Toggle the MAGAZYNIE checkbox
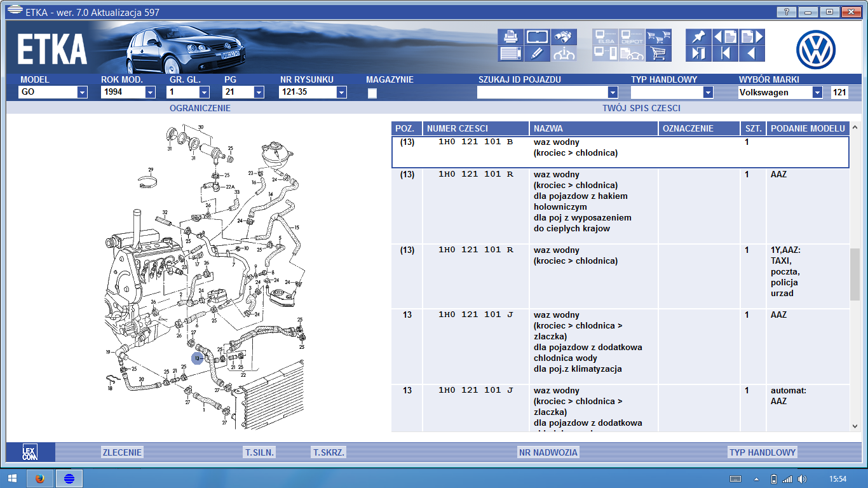 (x=372, y=93)
